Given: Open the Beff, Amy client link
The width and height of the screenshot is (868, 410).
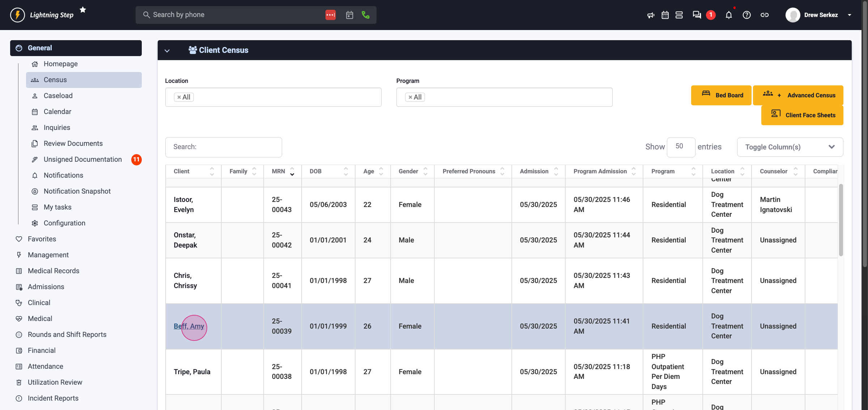Looking at the screenshot, I should pos(189,326).
